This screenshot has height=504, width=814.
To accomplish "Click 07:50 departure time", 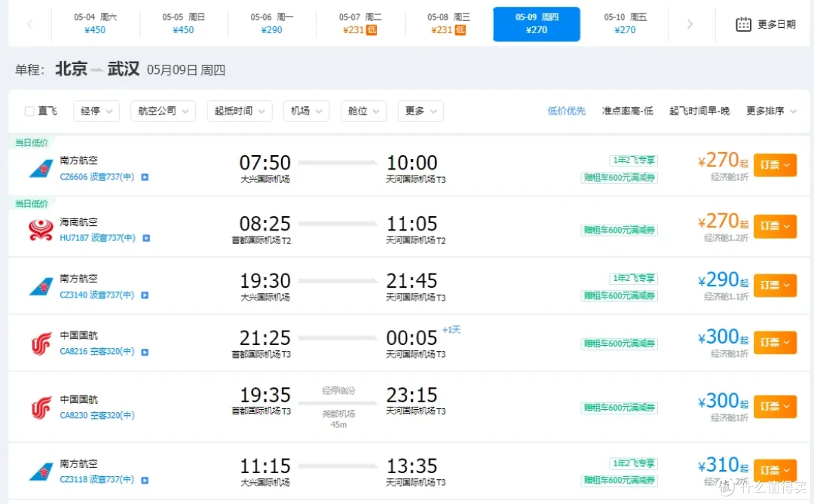I will [x=265, y=163].
